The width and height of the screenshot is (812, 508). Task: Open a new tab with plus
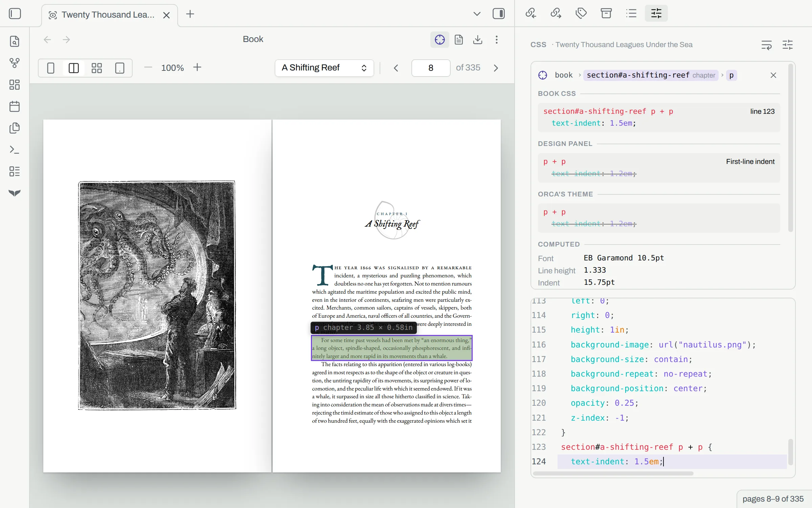190,14
